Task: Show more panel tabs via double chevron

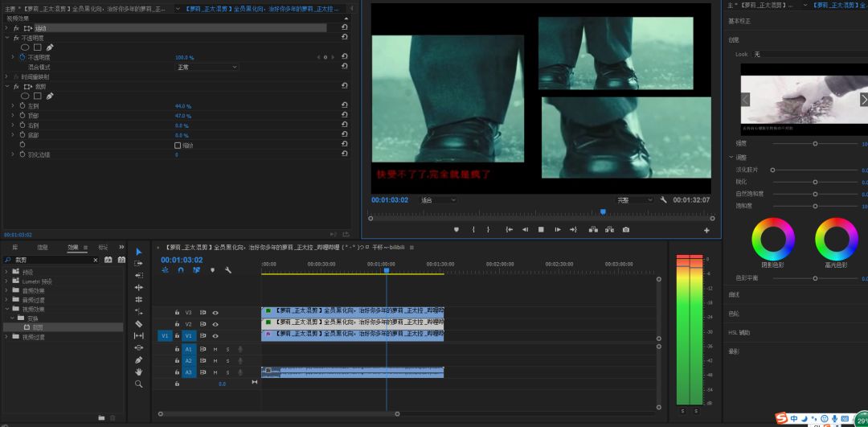Action: [122, 247]
